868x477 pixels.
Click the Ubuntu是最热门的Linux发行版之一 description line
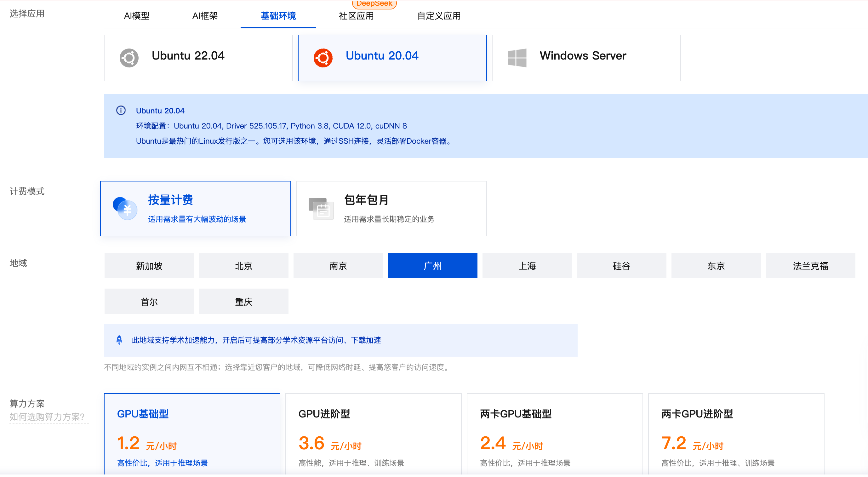294,141
